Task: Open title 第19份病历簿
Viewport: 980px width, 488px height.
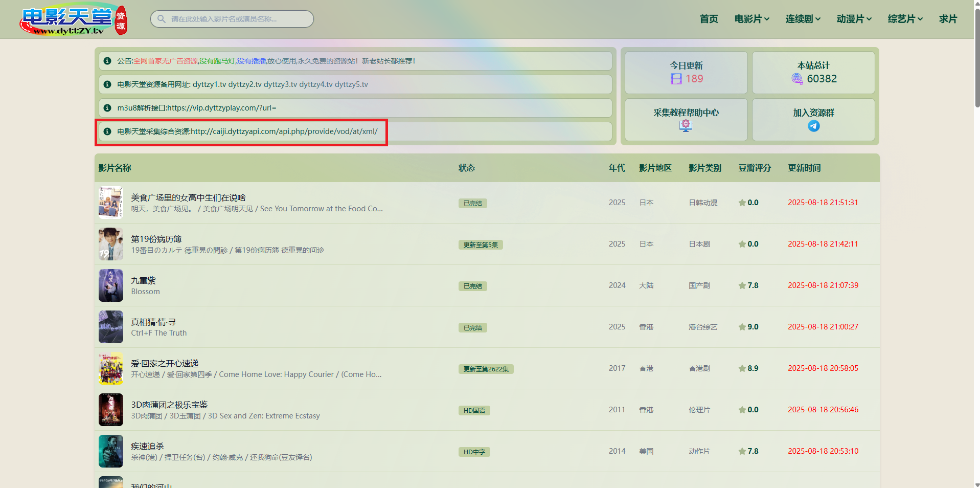Action: pos(156,239)
